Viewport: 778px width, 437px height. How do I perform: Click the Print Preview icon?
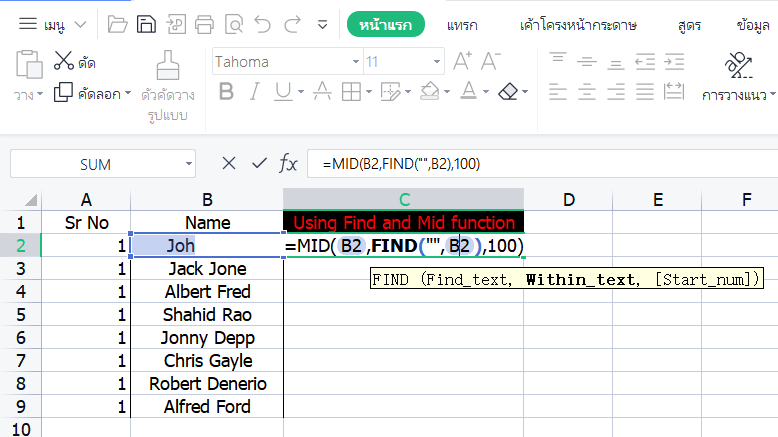pos(234,24)
